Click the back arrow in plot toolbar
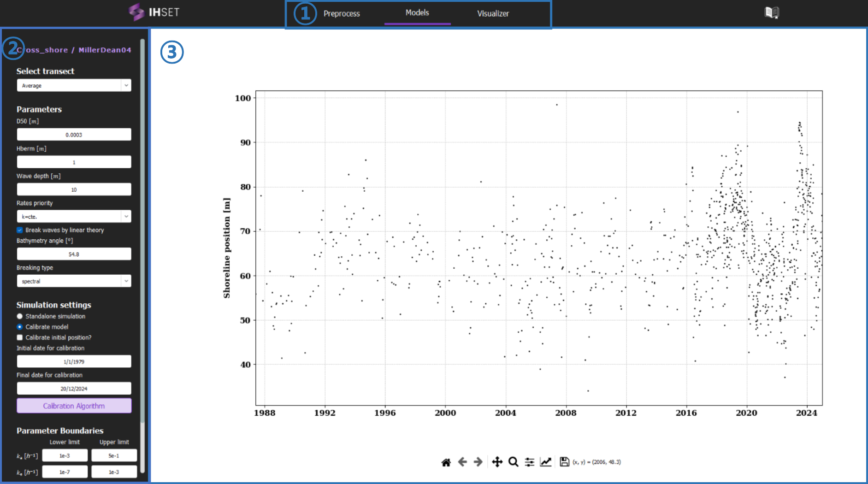Viewport: 868px width, 484px height. pyautogui.click(x=462, y=462)
